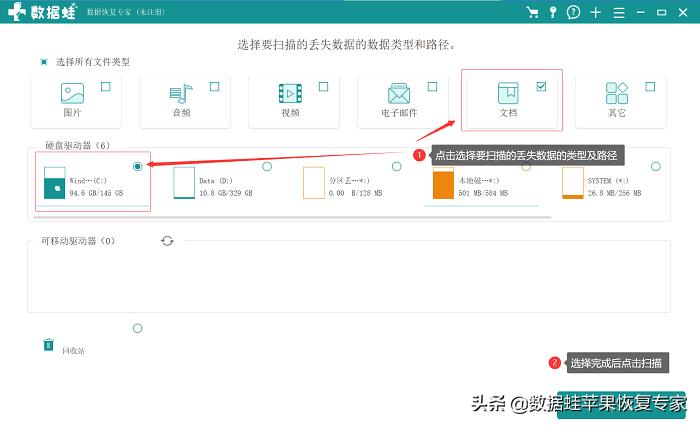This screenshot has width=700, height=425.
Task: Select the Data (D:) radio button
Action: point(267,167)
